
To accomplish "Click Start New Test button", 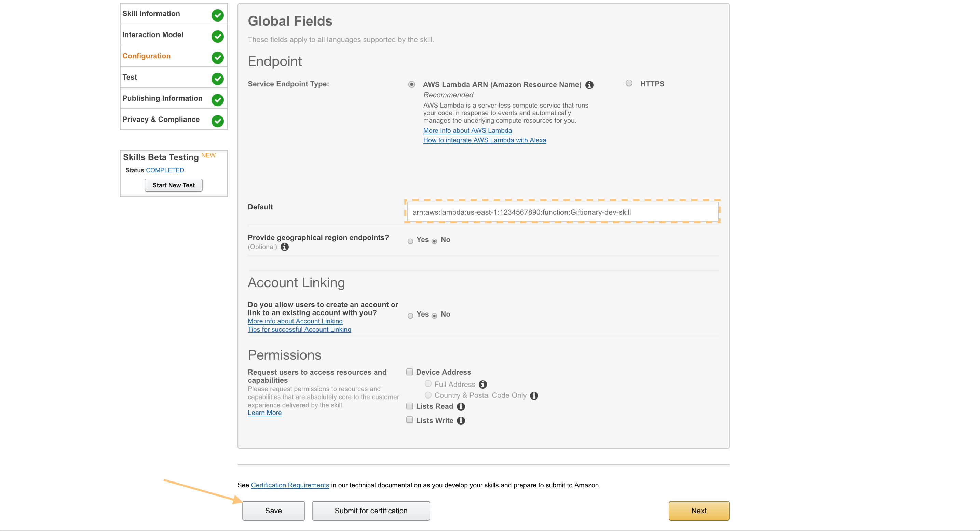I will (174, 185).
